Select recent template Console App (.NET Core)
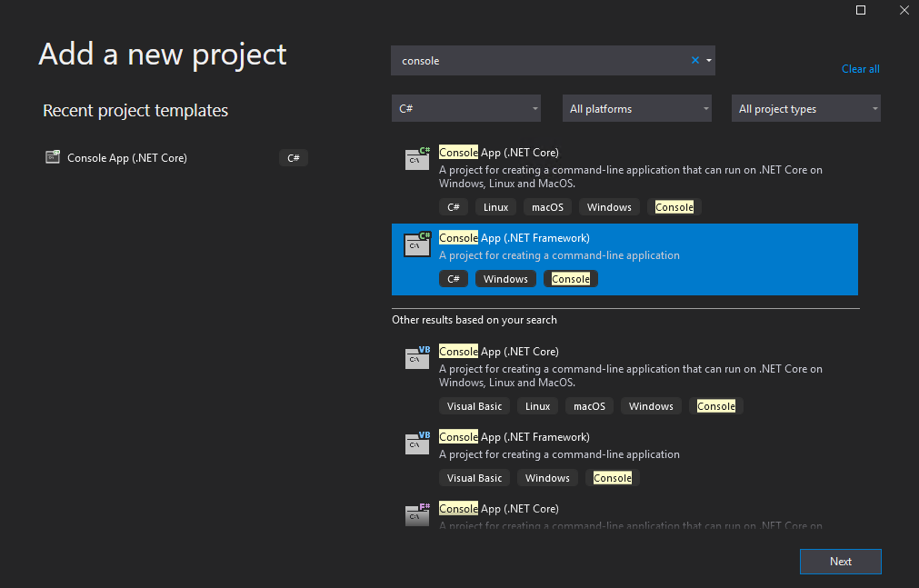This screenshot has height=588, width=919. tap(127, 158)
